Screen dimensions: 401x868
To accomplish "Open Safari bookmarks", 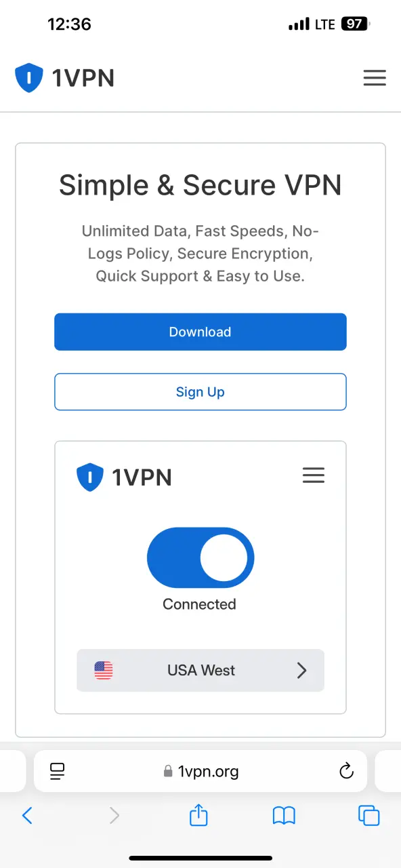I will pos(284,816).
